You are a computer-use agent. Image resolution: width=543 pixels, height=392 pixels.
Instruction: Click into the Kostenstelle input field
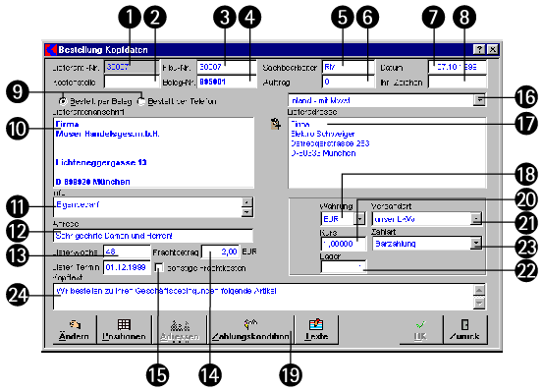(x=132, y=83)
